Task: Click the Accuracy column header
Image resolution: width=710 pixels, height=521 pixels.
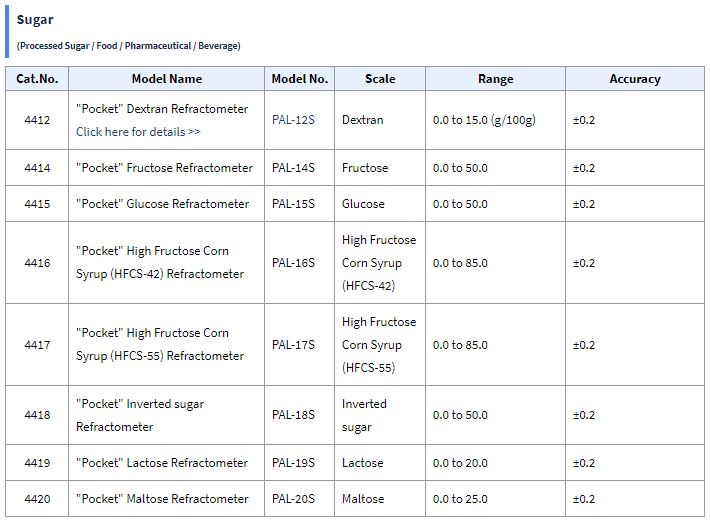Action: pyautogui.click(x=635, y=79)
